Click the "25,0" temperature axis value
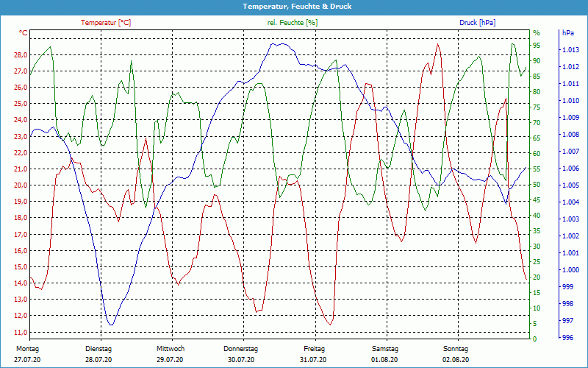The width and height of the screenshot is (588, 368). tap(21, 104)
